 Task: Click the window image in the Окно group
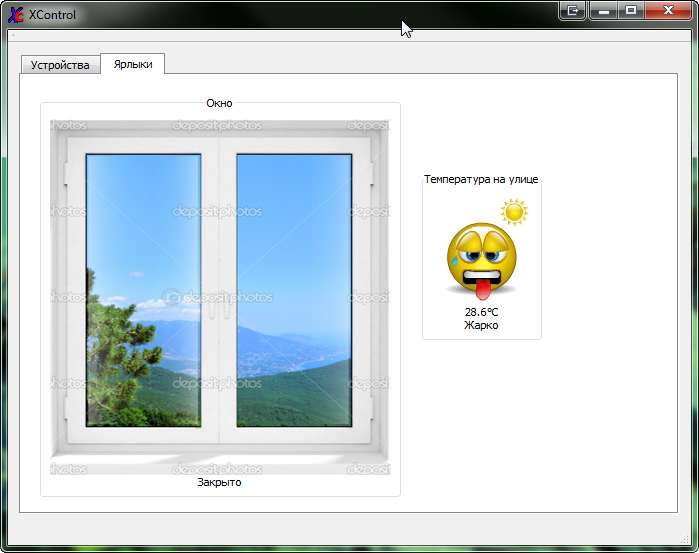coord(220,297)
